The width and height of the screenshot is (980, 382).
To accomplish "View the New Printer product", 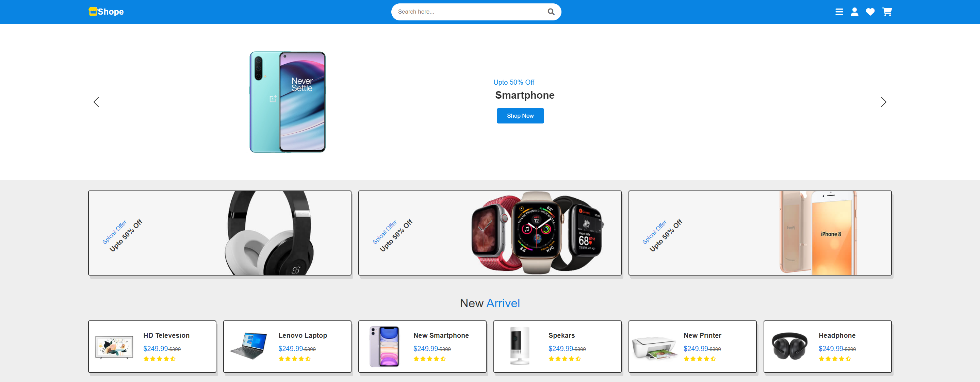I will tap(692, 346).
